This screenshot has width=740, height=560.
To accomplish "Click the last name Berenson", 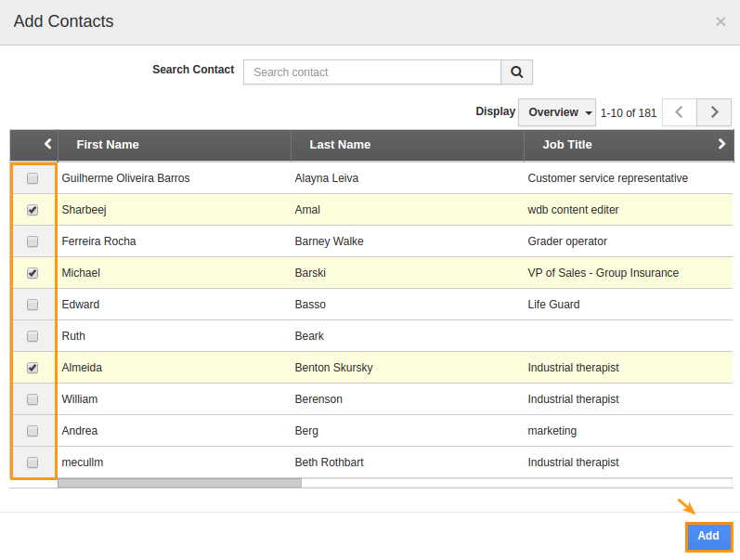I will tap(318, 399).
